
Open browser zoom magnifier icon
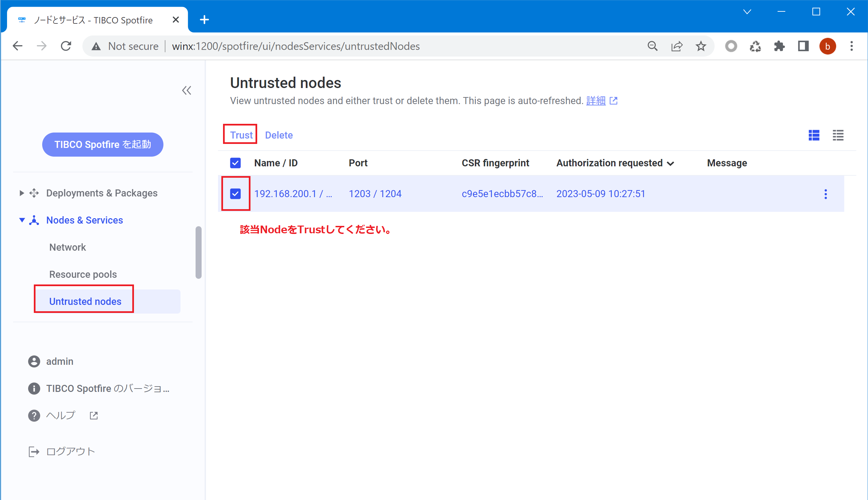[653, 46]
